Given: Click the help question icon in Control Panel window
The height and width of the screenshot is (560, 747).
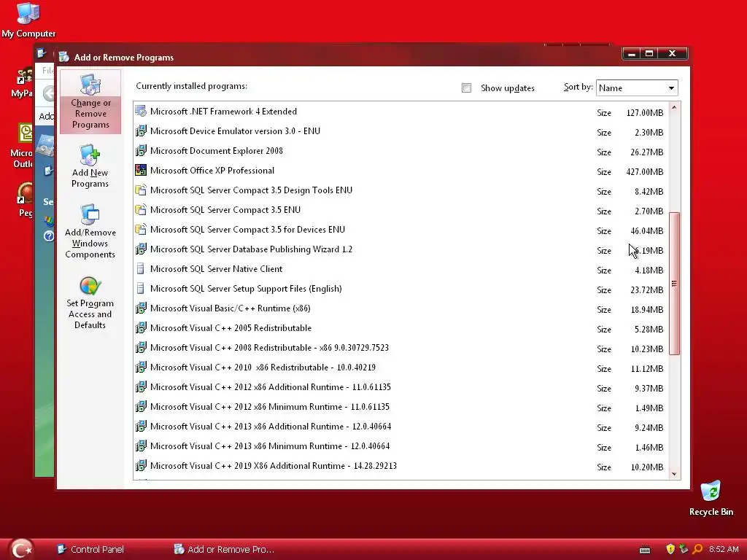Looking at the screenshot, I should pyautogui.click(x=49, y=236).
